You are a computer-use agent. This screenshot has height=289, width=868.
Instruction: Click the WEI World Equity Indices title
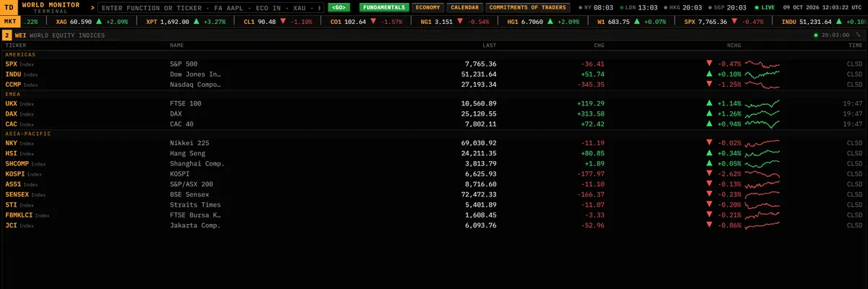(x=59, y=35)
